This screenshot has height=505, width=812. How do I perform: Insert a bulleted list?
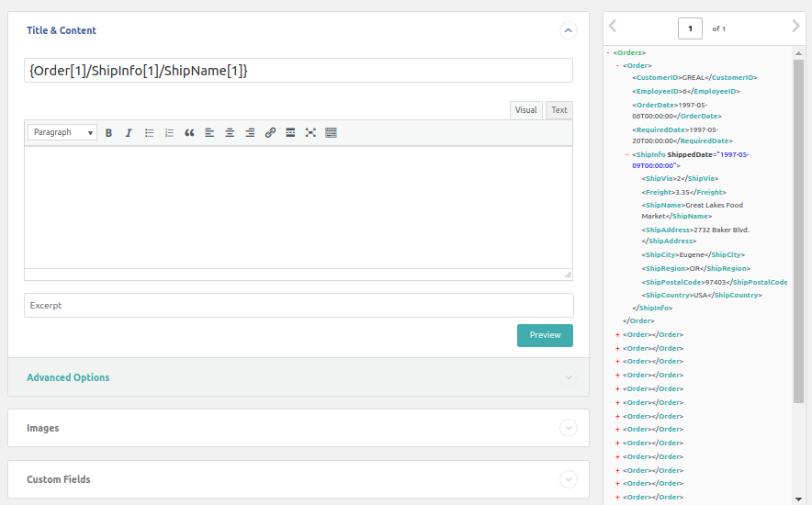(149, 133)
